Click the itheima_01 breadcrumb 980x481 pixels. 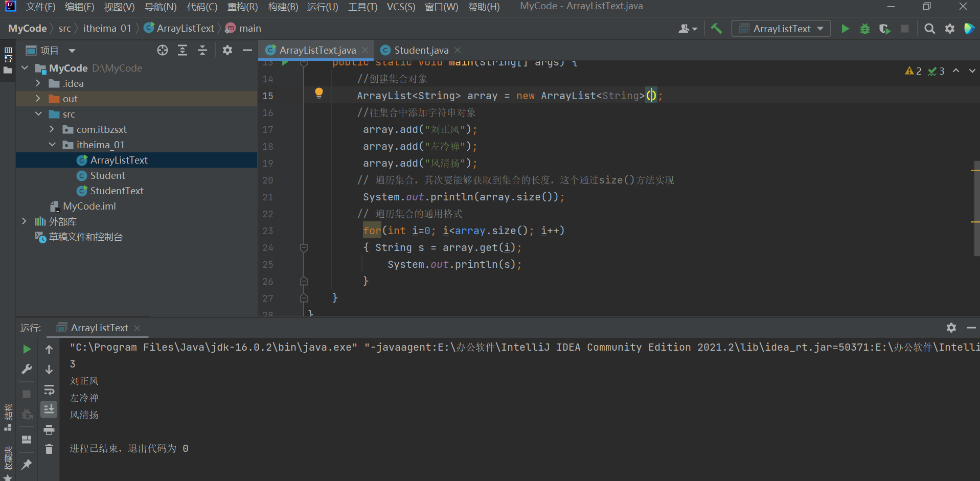[x=107, y=29]
